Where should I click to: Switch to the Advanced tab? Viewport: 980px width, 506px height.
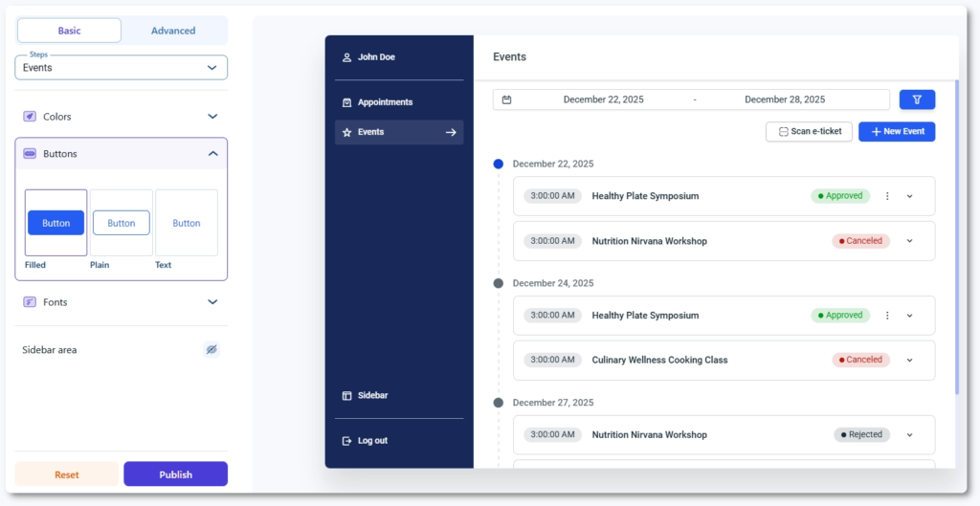(x=173, y=31)
